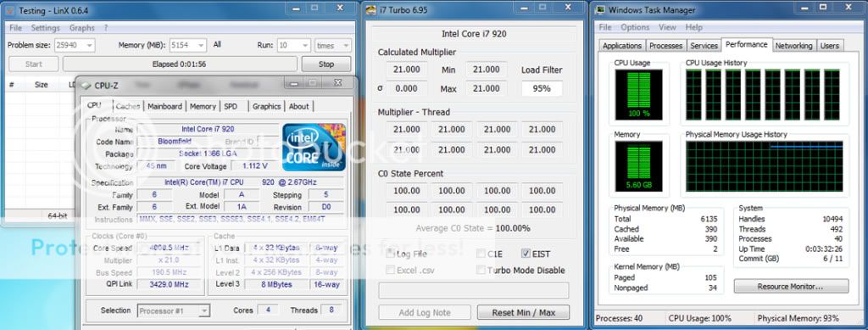Click the Task Manager title bar icon
The image size is (868, 330).
600,10
